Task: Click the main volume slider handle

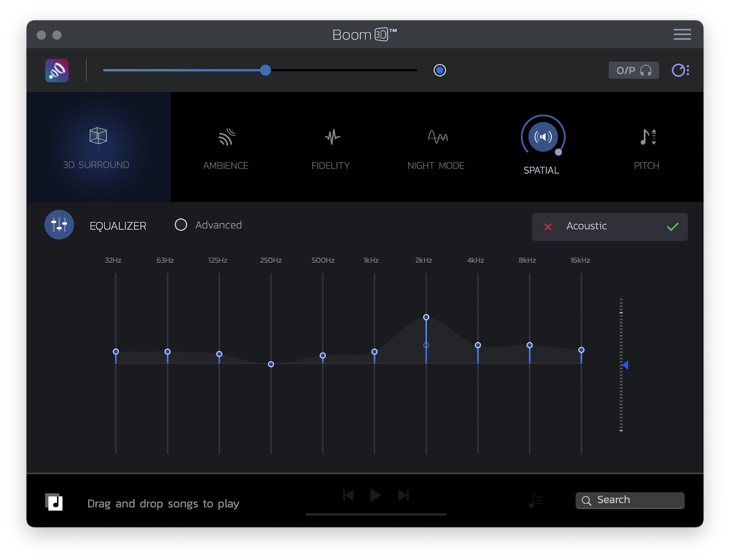Action: pos(266,70)
